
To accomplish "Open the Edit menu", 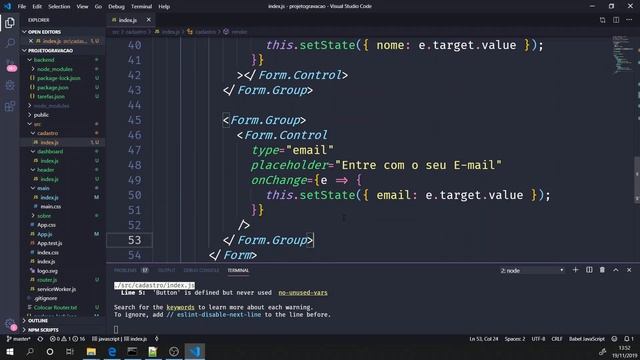I will (37, 7).
